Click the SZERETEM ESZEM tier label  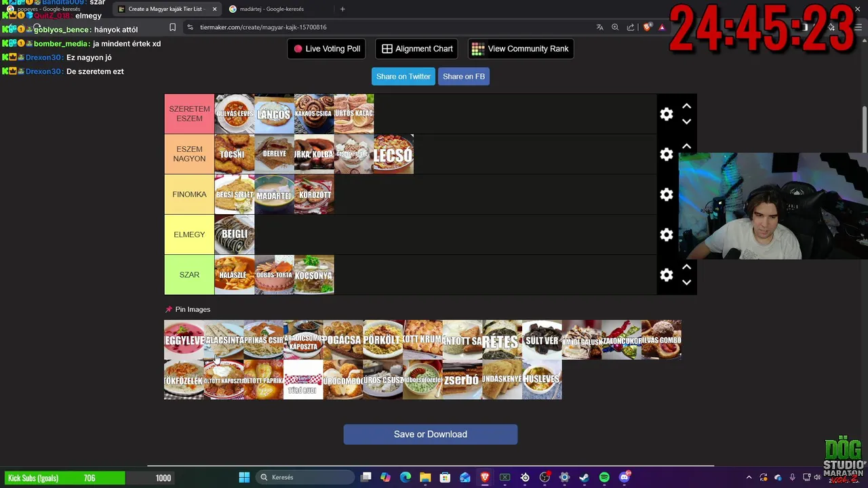click(x=189, y=114)
